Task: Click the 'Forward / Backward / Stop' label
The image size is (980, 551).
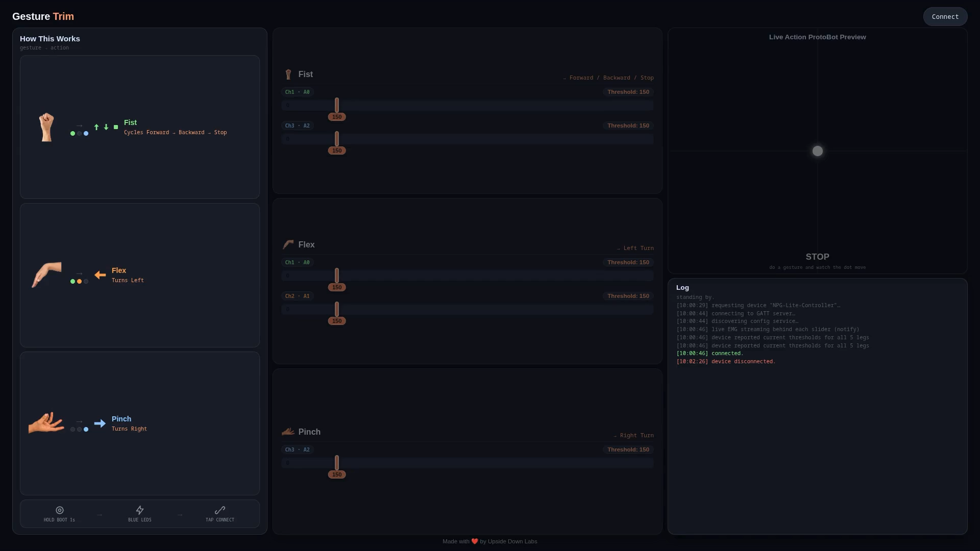Action: point(611,78)
